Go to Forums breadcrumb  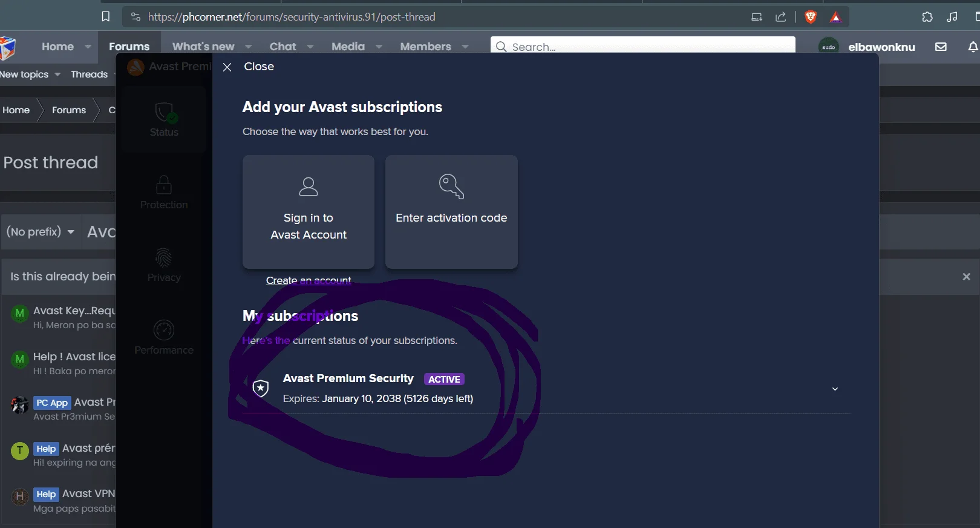click(69, 110)
